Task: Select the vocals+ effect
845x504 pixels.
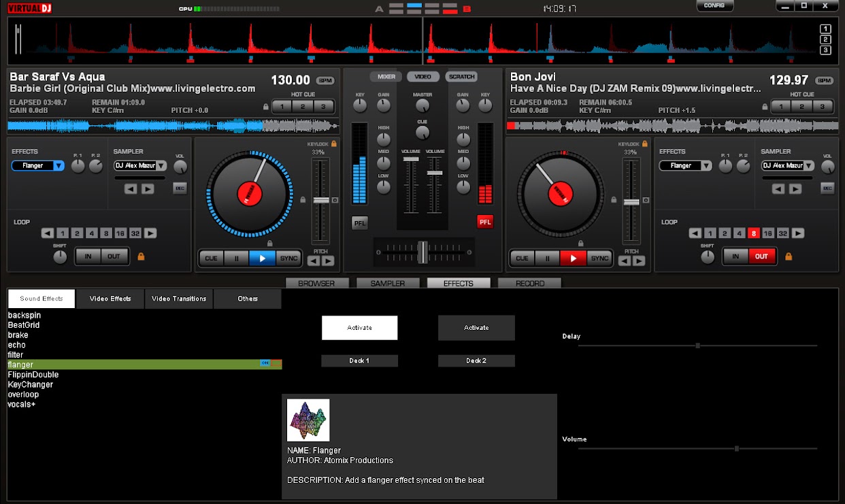Action: tap(144, 404)
